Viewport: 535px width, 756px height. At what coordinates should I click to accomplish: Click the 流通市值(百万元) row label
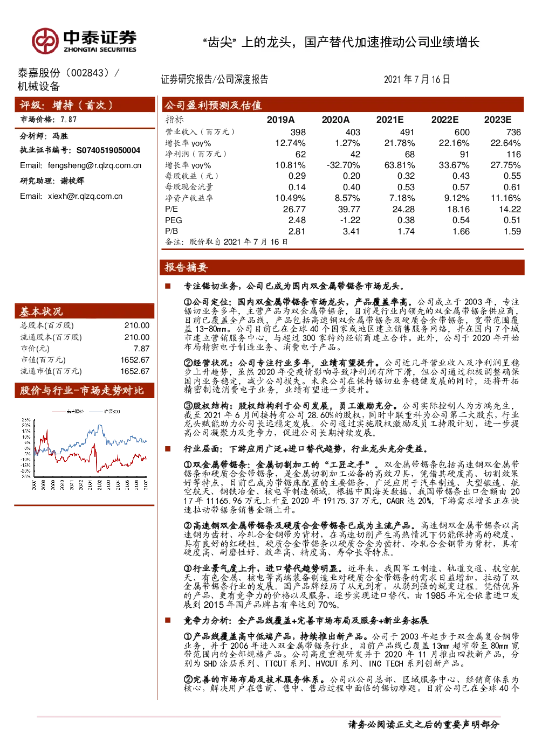51,371
